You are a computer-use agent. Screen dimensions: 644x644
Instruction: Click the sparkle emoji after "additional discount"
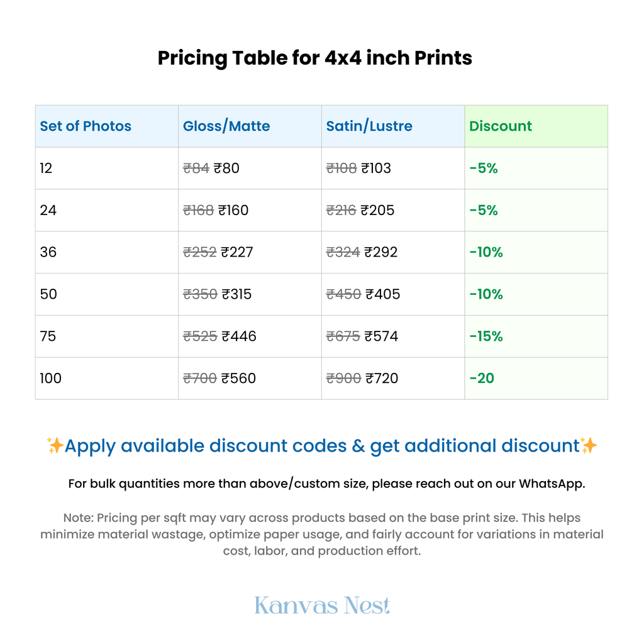click(x=589, y=446)
